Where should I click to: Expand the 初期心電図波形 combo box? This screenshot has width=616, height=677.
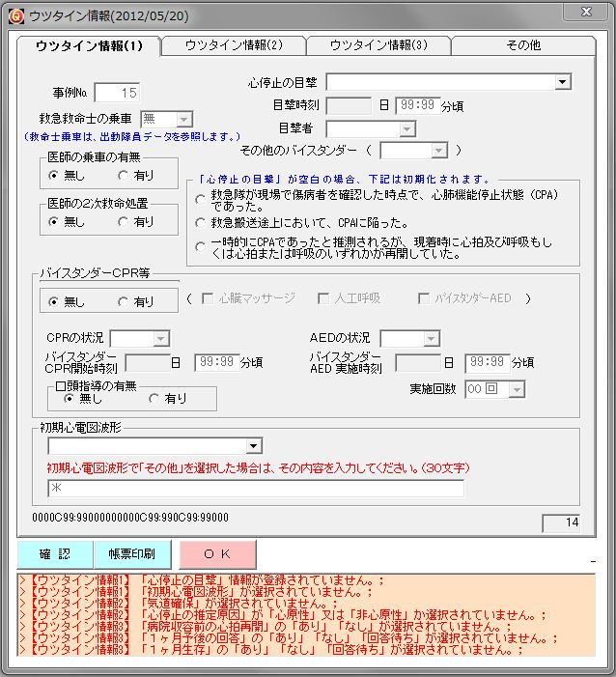(x=253, y=446)
